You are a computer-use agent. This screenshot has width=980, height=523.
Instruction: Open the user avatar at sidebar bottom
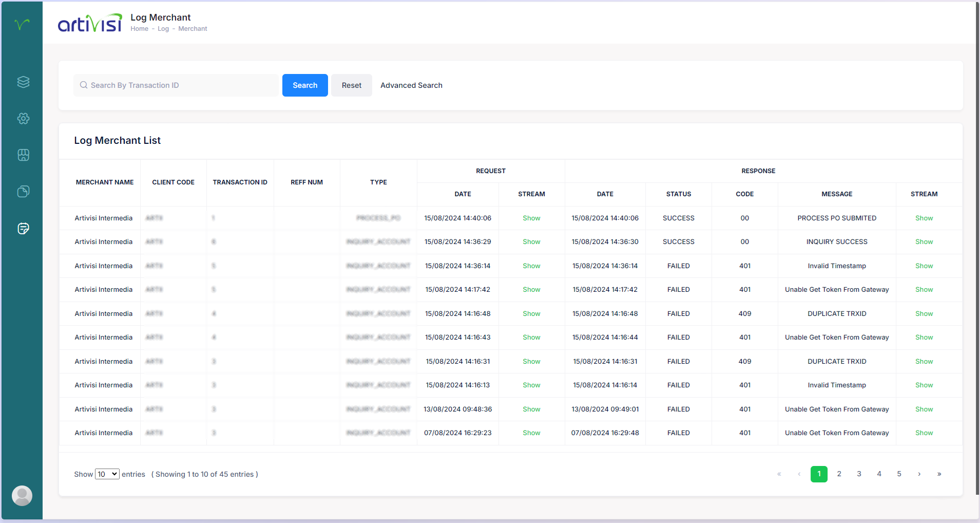coord(22,496)
